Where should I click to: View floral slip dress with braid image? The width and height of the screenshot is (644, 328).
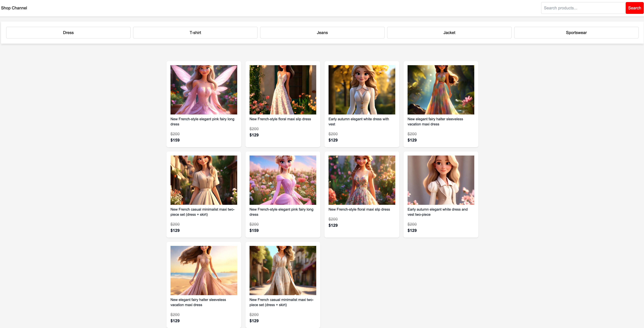tap(362, 180)
